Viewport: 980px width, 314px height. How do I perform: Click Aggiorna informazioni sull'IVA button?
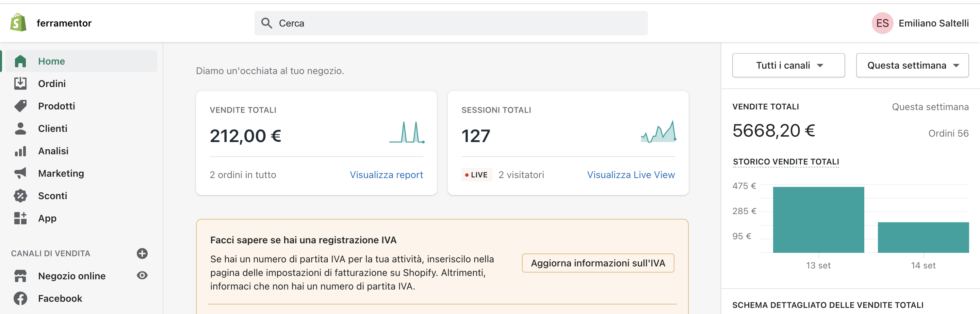pos(598,263)
